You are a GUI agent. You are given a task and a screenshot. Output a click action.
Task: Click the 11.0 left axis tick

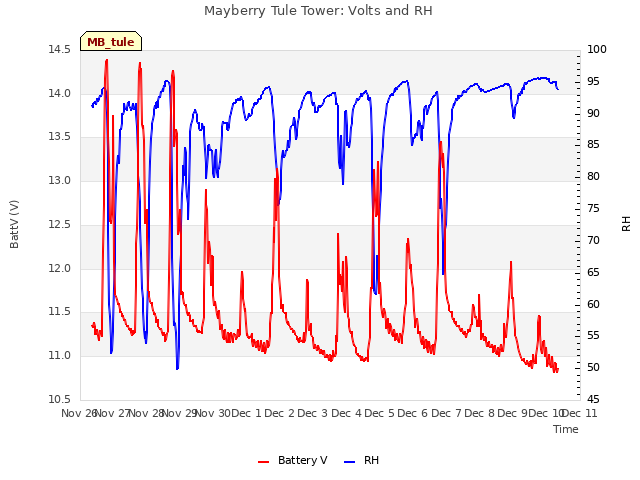point(59,356)
